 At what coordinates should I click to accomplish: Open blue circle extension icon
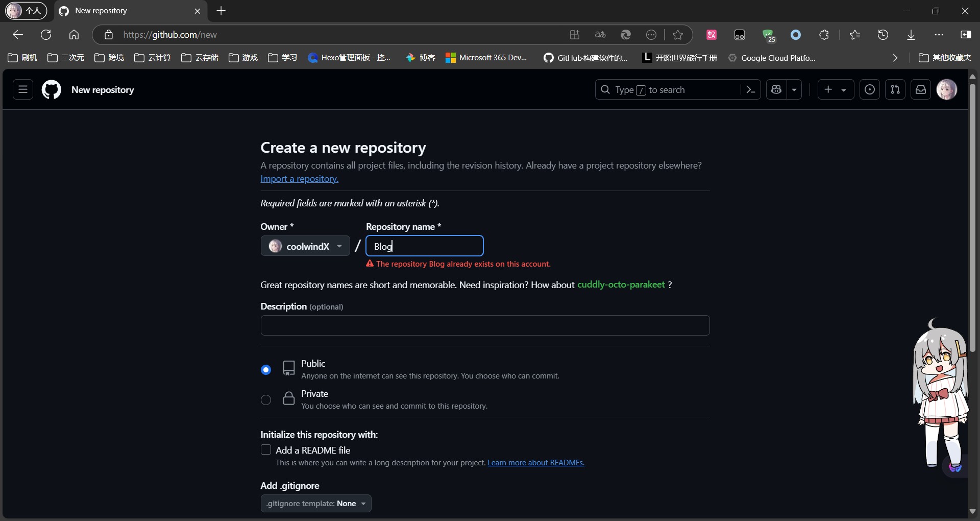click(x=796, y=35)
